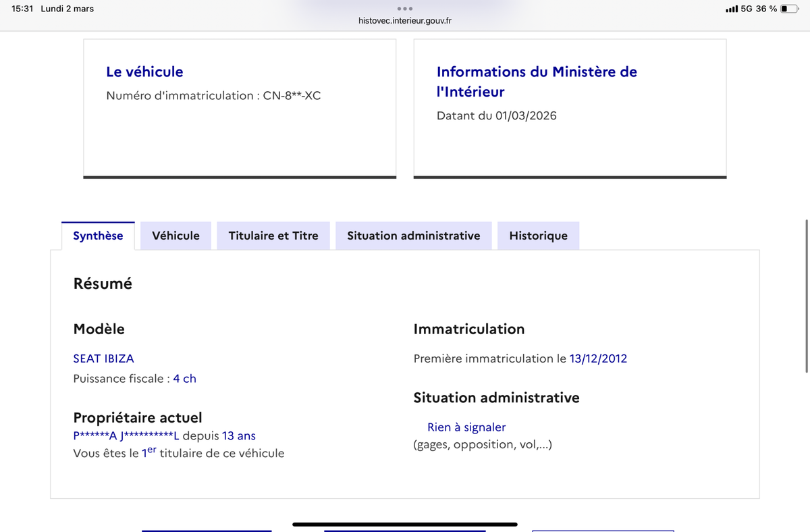Click the 5G network indicator
The height and width of the screenshot is (532, 810).
[747, 9]
